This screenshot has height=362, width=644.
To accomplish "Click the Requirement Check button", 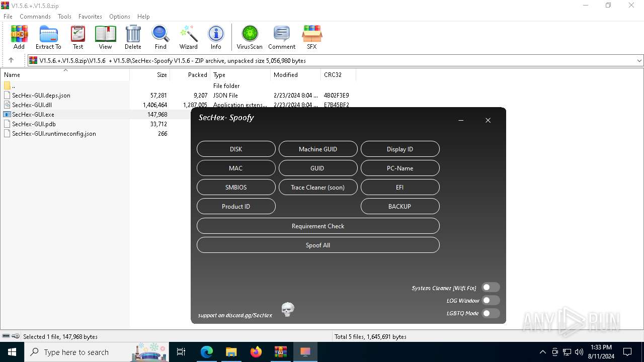I will point(318,226).
